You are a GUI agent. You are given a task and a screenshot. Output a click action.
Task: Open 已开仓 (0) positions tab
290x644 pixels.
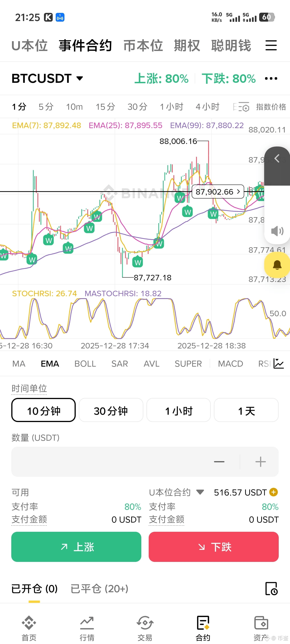tap(35, 589)
